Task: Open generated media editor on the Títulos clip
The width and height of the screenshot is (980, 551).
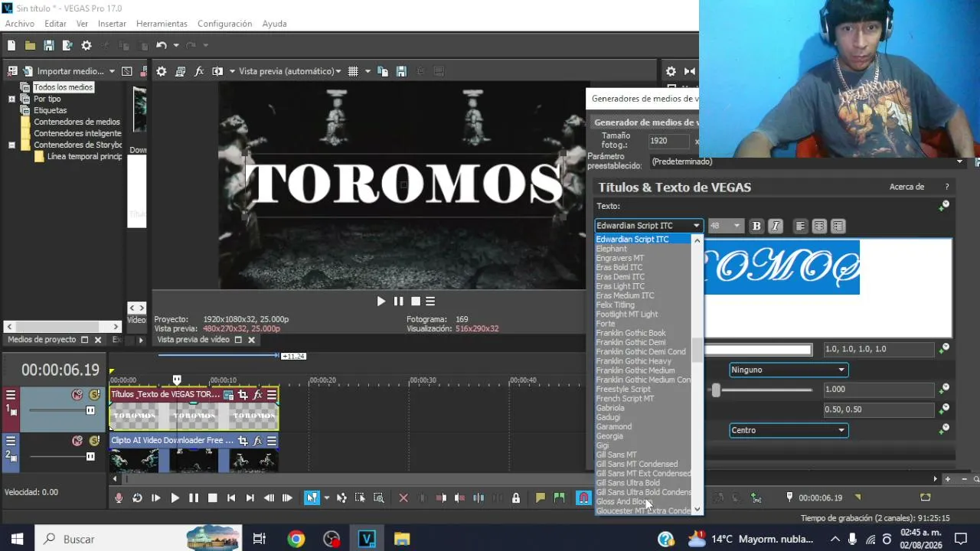Action: (x=228, y=395)
